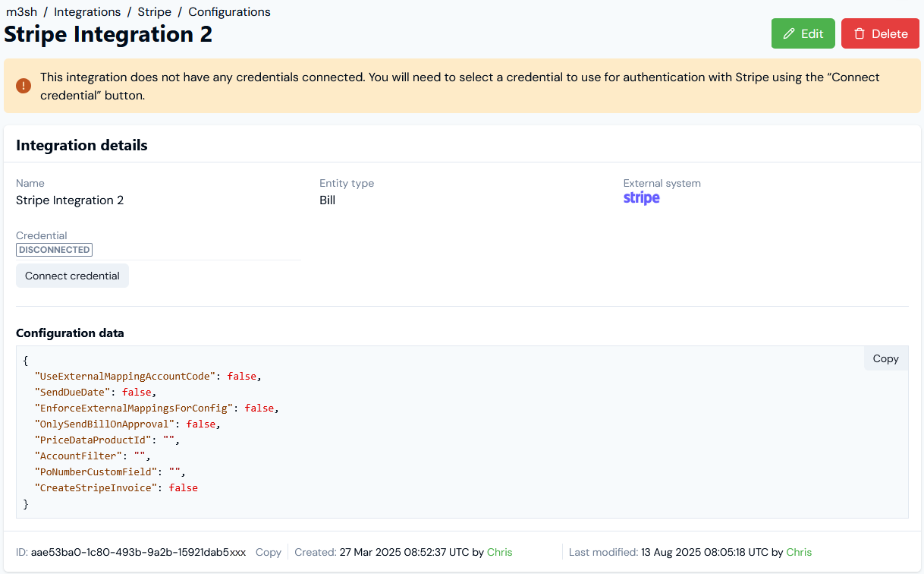
Task: Navigate to the Stripe breadcrumb
Action: (x=155, y=12)
